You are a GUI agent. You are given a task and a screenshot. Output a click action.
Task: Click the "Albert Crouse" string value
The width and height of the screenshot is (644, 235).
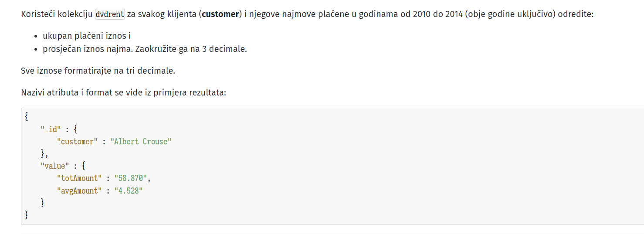(x=141, y=142)
